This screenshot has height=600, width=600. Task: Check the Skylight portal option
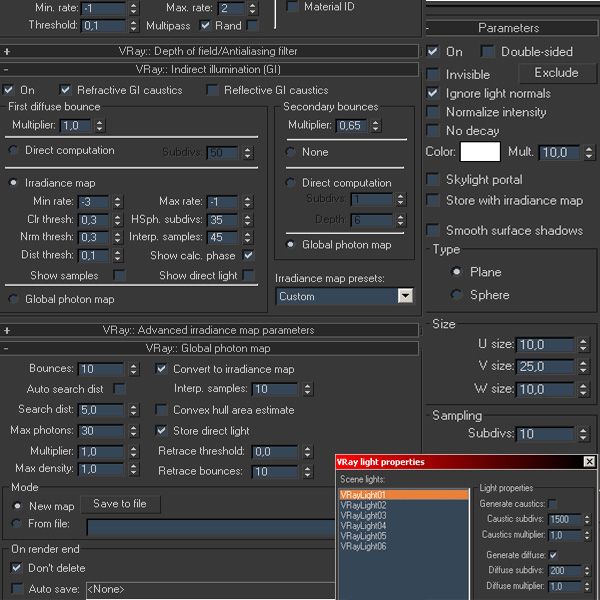click(433, 179)
